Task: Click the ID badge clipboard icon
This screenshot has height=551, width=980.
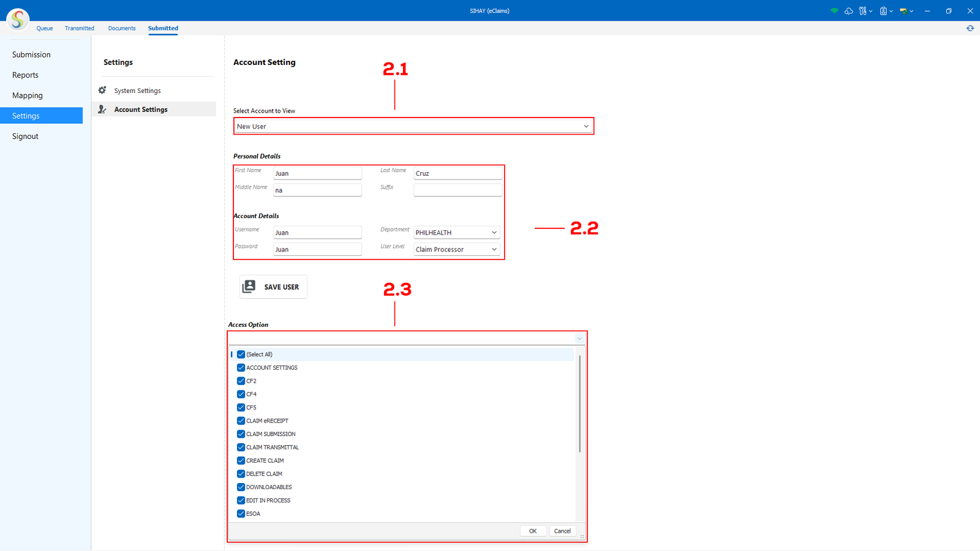Action: (x=883, y=11)
